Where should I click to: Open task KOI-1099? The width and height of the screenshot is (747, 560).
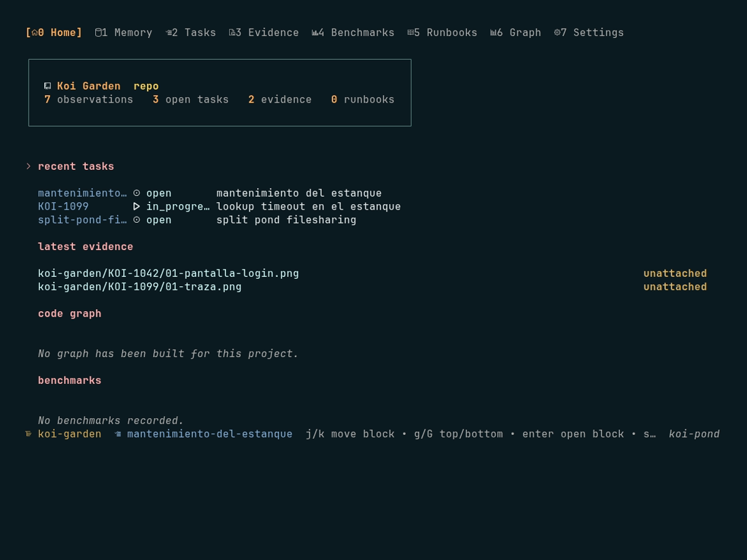[63, 207]
